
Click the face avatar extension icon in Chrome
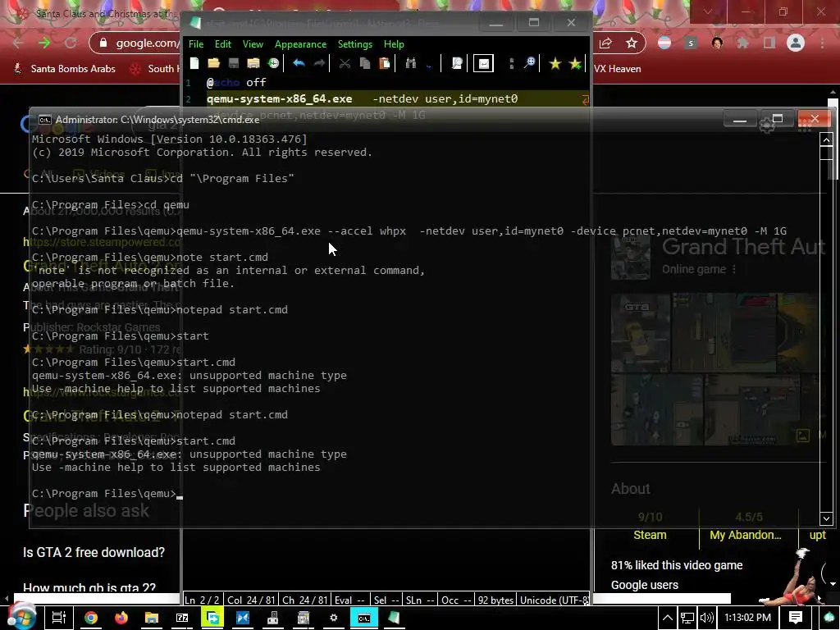tap(717, 43)
